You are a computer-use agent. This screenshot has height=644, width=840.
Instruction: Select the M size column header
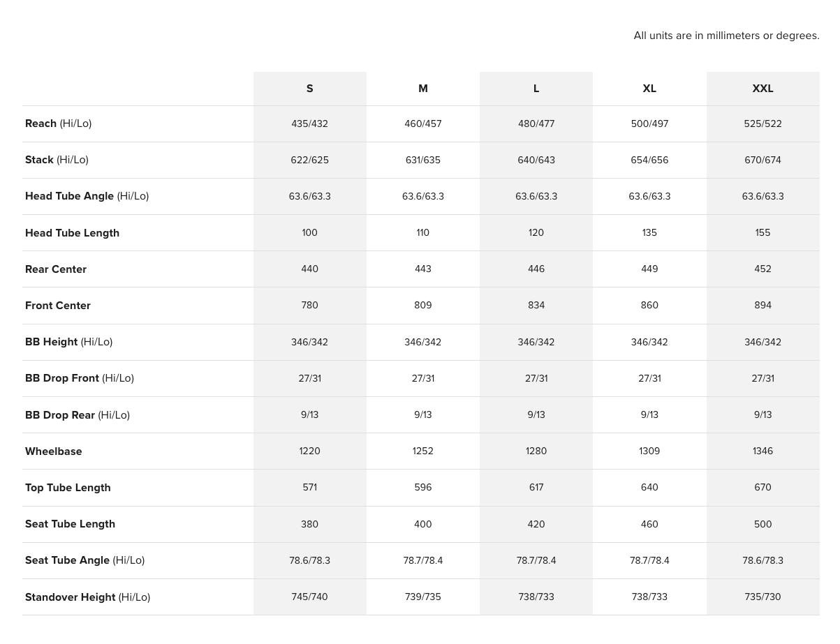point(422,89)
